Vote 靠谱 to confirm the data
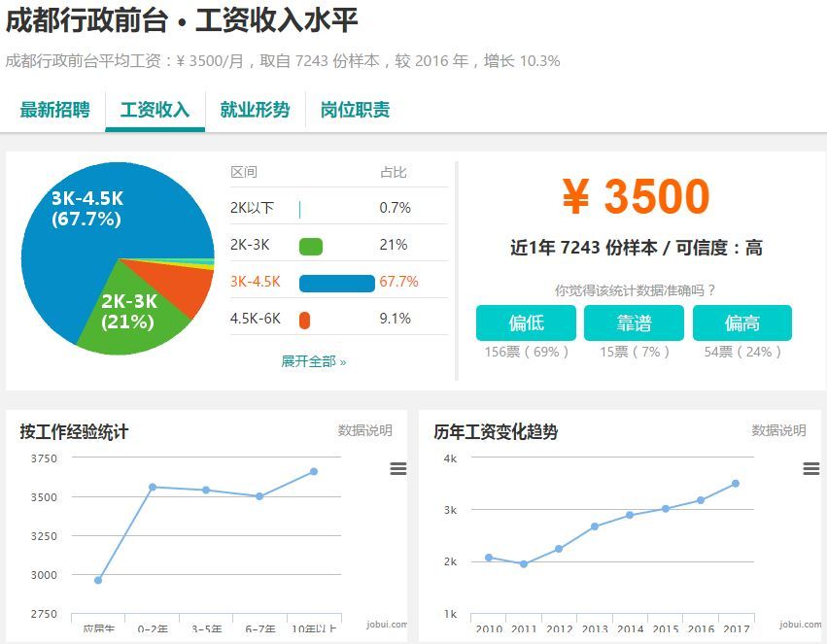Image resolution: width=827 pixels, height=644 pixels. pyautogui.click(x=635, y=322)
